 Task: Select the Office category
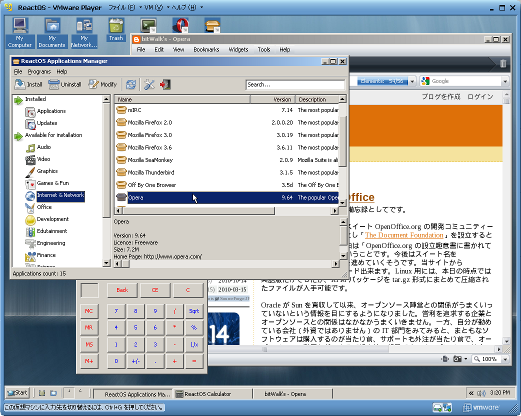(x=44, y=207)
